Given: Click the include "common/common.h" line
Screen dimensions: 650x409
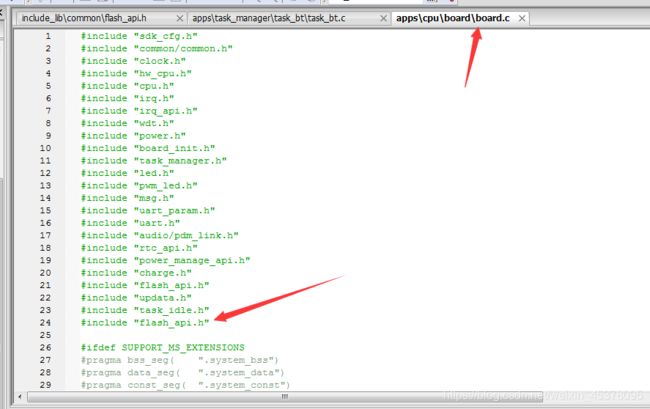Looking at the screenshot, I should (157, 48).
